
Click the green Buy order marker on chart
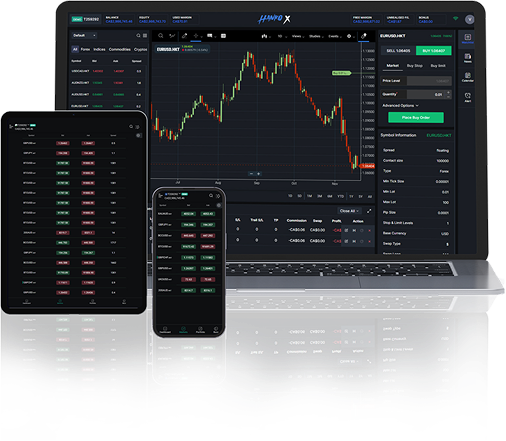pos(341,73)
